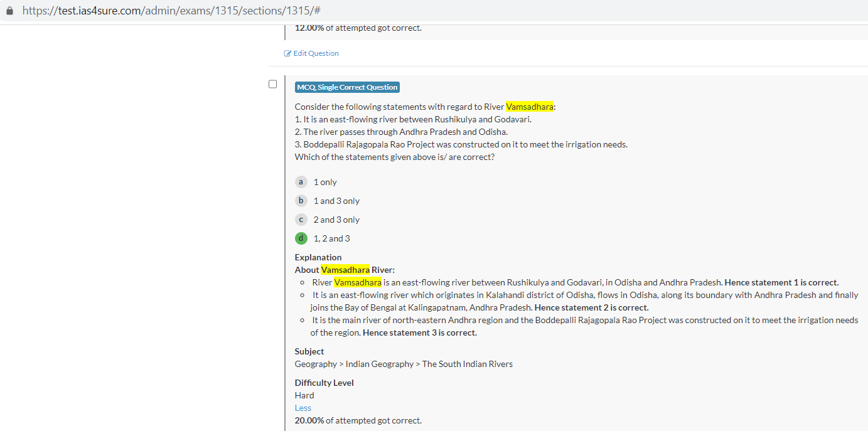This screenshot has height=431, width=868.
Task: Collapse question details using the Less link
Action: (x=303, y=408)
